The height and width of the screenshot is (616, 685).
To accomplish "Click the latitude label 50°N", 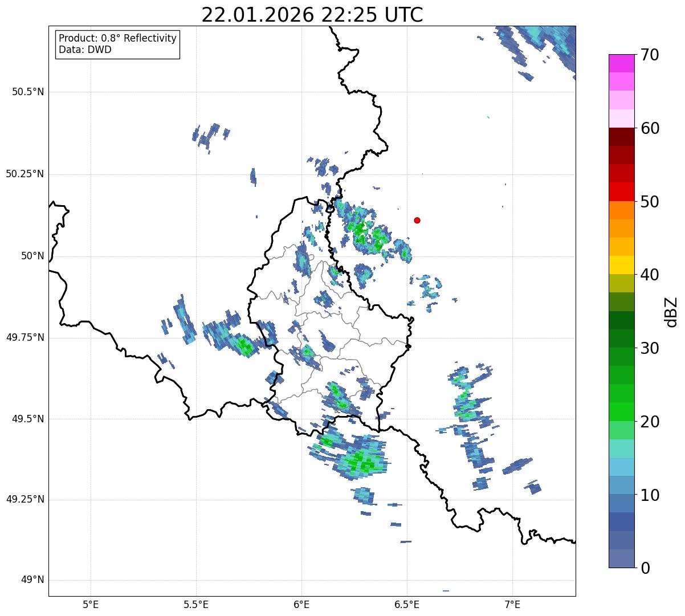I will (x=32, y=256).
